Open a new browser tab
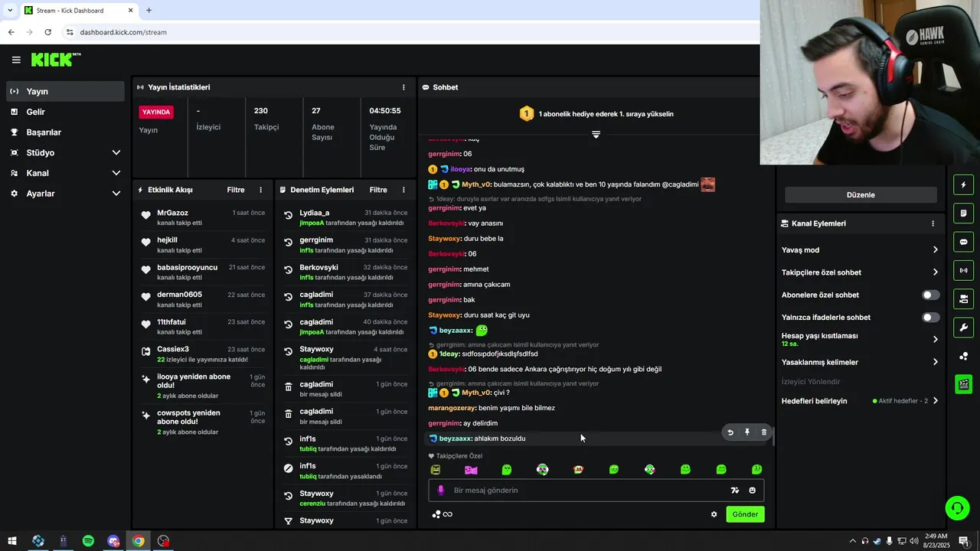 (x=149, y=10)
